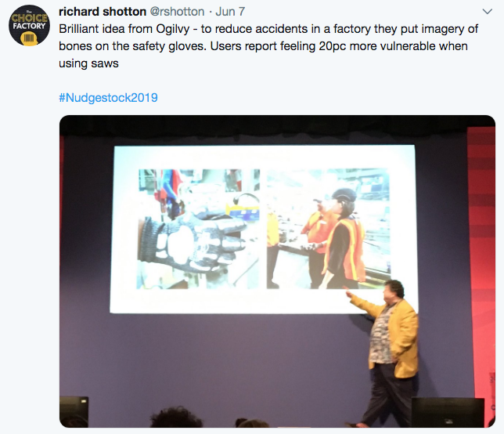
Task: Click the phrase safety gloves in tweet text
Action: (x=168, y=46)
